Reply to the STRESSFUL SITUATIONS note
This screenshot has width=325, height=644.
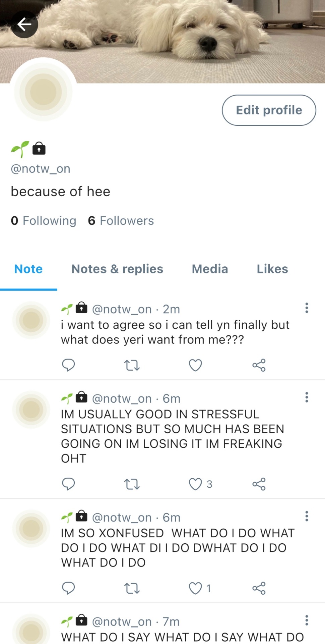[x=68, y=484]
